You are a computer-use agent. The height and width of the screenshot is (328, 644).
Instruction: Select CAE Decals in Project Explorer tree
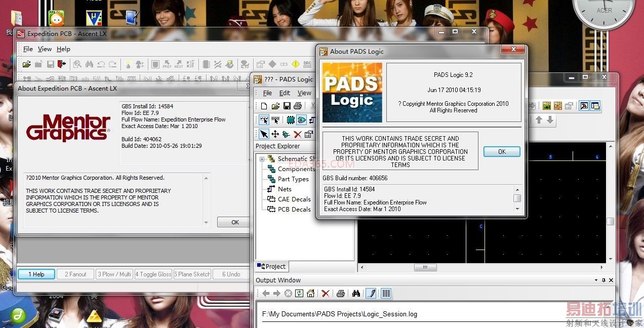294,199
